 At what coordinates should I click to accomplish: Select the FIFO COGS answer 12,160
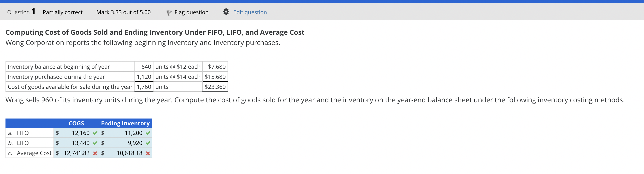tap(81, 133)
